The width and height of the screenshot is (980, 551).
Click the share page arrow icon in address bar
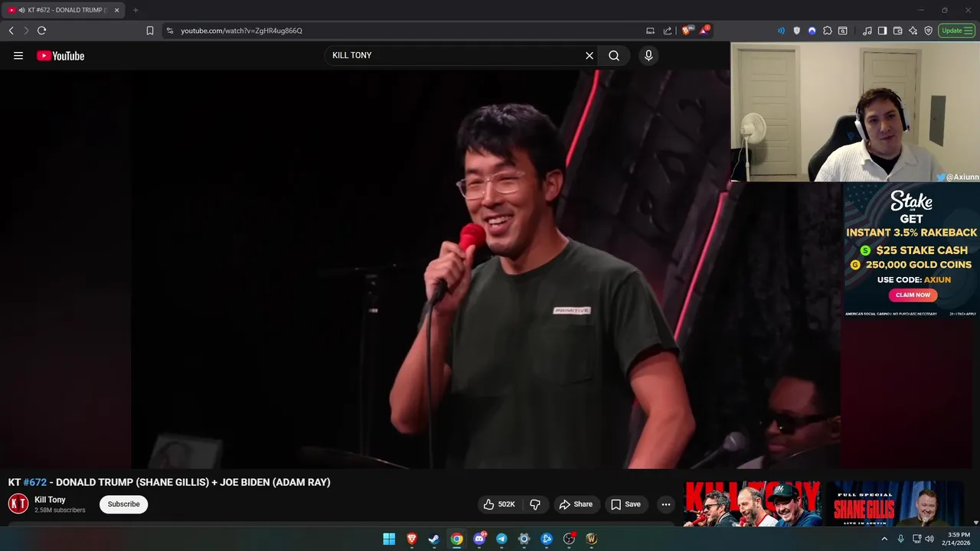point(668,31)
